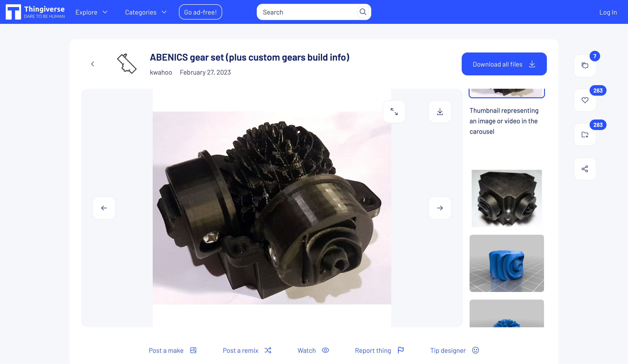Select the highlighted top carousel thumbnail
The height and width of the screenshot is (364, 628).
507,93
